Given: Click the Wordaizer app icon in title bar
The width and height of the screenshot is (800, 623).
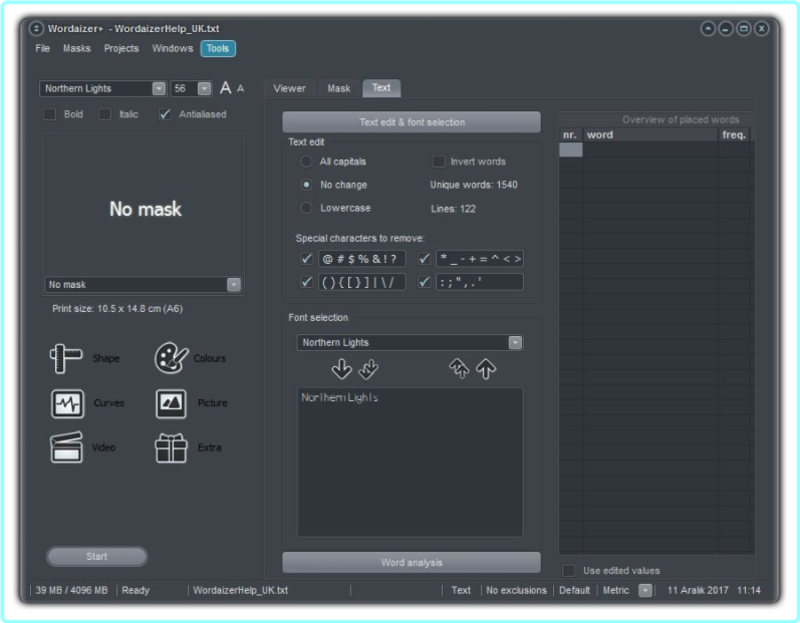Looking at the screenshot, I should [x=36, y=29].
